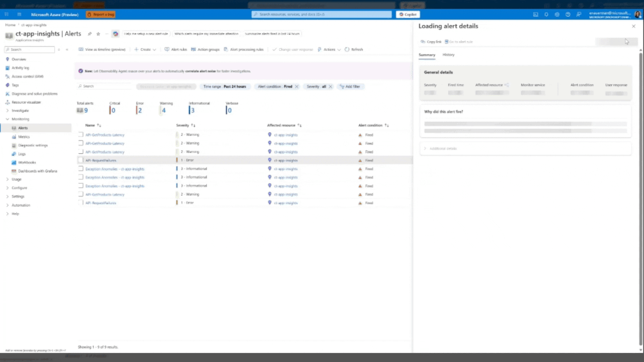Change Time range Past 24 hours filter
The height and width of the screenshot is (362, 644).
[225, 86]
